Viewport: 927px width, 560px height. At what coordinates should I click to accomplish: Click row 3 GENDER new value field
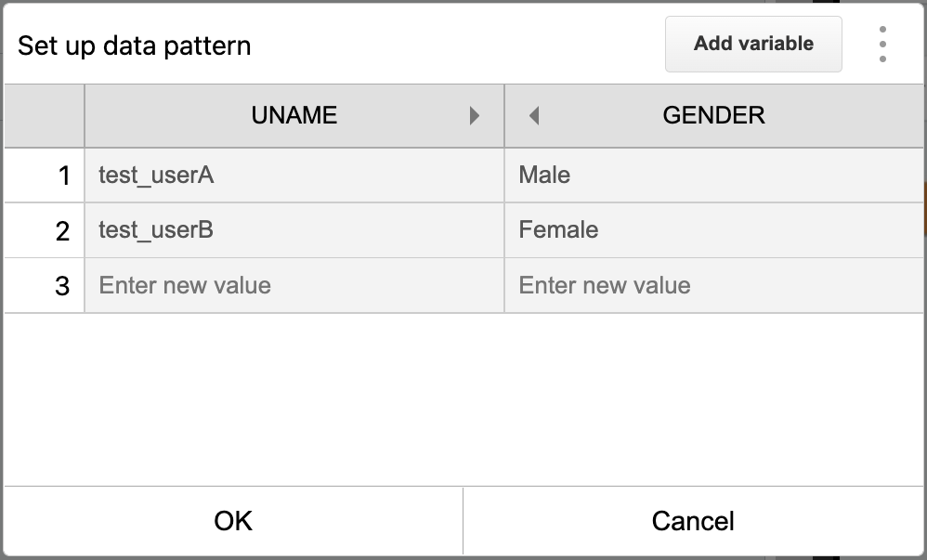pos(714,286)
